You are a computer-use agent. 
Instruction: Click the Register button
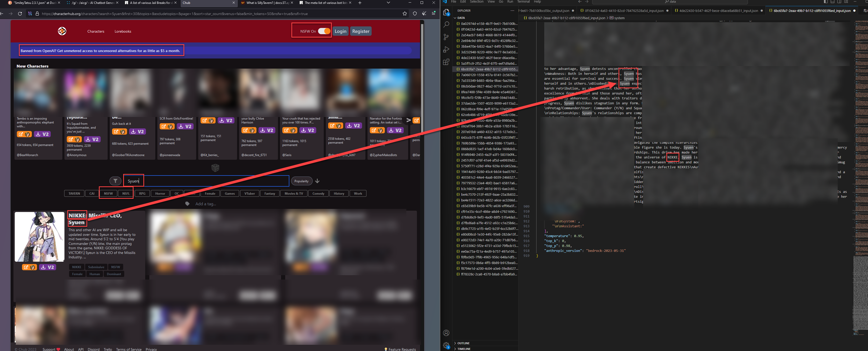362,31
